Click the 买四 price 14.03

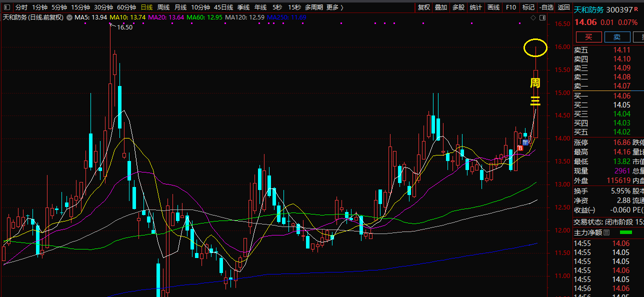(622, 123)
